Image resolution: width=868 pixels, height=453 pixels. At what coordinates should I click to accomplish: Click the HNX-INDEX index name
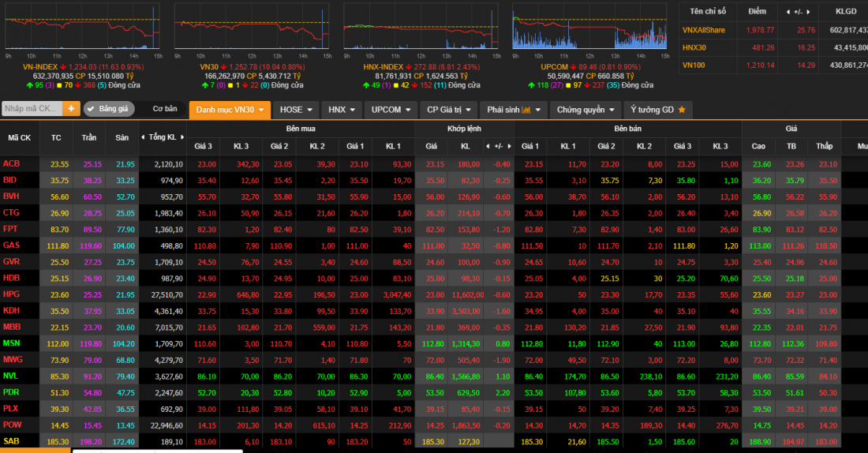[x=383, y=67]
